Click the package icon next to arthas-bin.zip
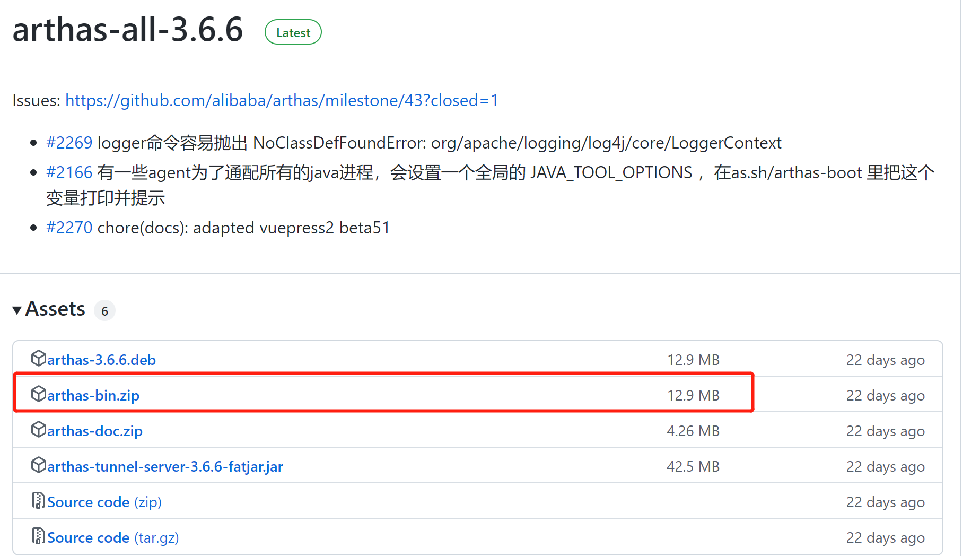 coord(38,394)
